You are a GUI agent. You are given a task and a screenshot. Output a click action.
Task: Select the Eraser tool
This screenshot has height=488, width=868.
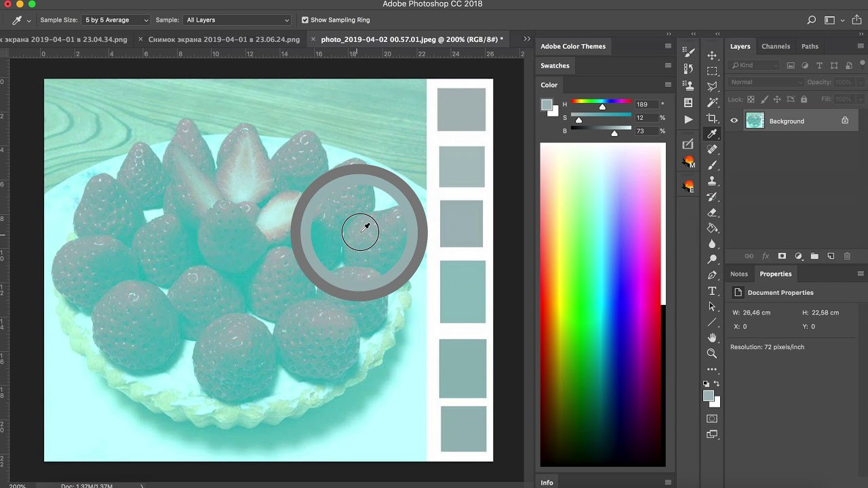[x=712, y=212]
